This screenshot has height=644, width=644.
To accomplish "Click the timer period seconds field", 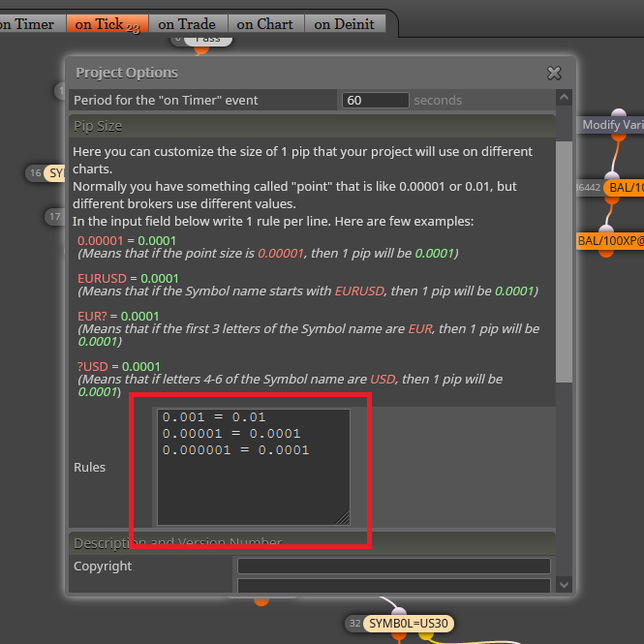I will click(375, 100).
